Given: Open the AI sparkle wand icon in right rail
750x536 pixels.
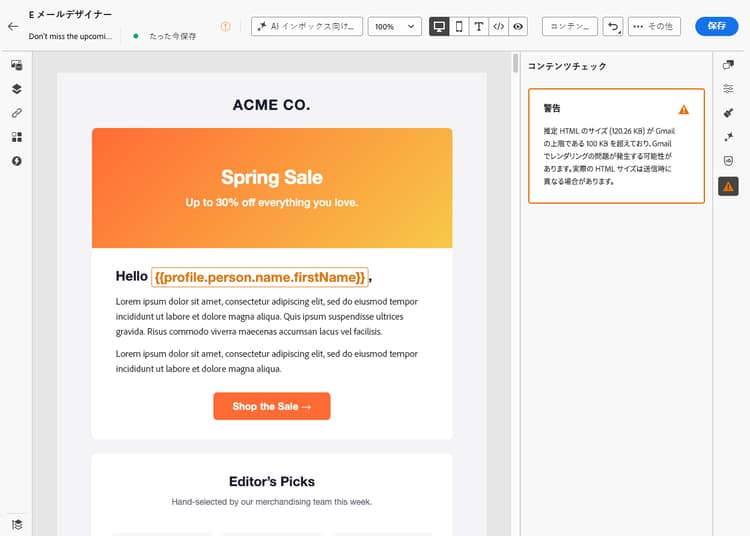Looking at the screenshot, I should 728,137.
